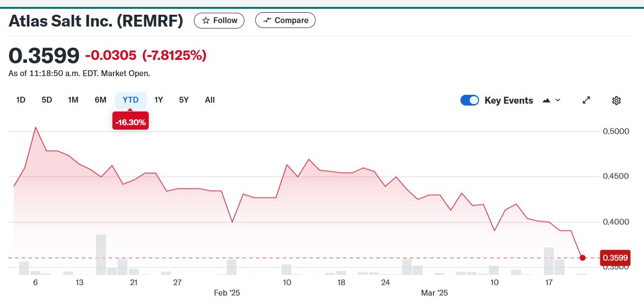Select the YTD time range
644x304 pixels.
click(131, 100)
